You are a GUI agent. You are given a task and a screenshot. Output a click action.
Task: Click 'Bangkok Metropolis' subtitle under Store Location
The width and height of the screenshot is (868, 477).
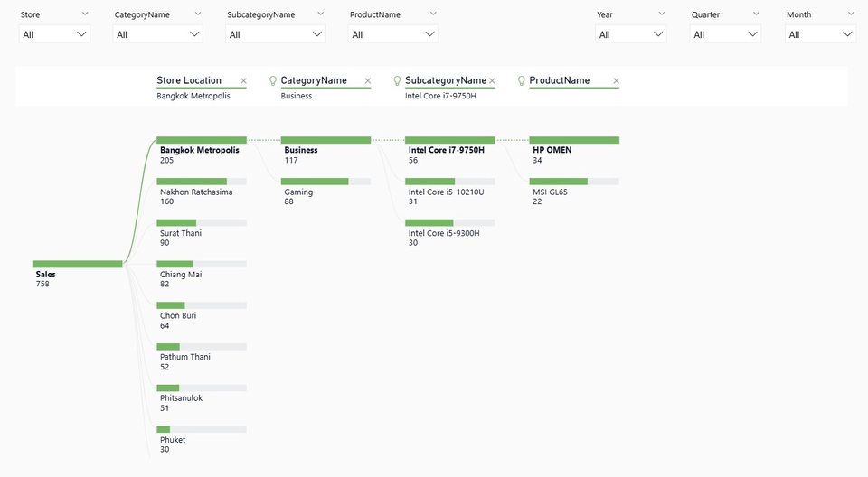(x=193, y=96)
